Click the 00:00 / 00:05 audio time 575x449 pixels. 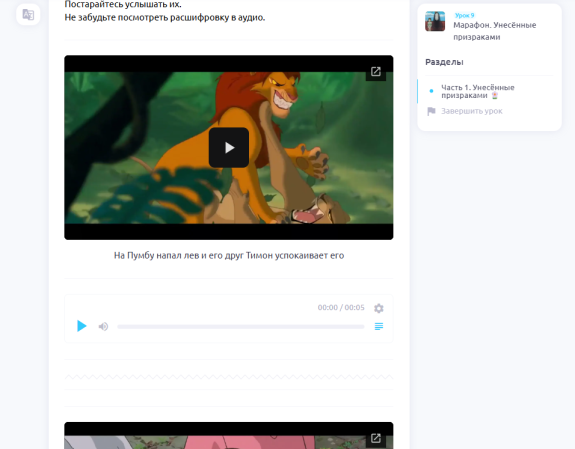(341, 307)
